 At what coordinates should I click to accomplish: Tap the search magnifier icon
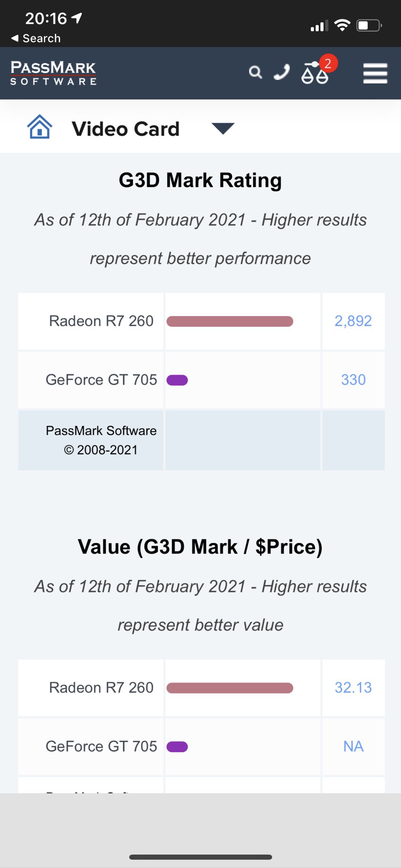[x=255, y=72]
